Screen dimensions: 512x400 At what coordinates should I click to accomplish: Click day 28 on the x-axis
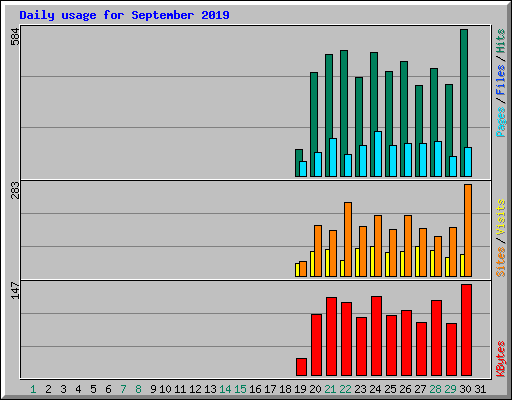point(435,389)
